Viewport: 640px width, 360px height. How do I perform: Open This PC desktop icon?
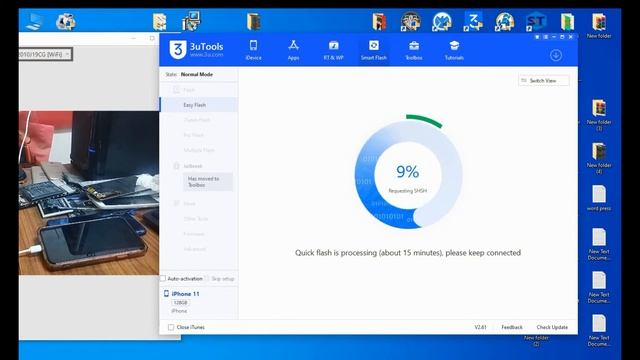34,21
